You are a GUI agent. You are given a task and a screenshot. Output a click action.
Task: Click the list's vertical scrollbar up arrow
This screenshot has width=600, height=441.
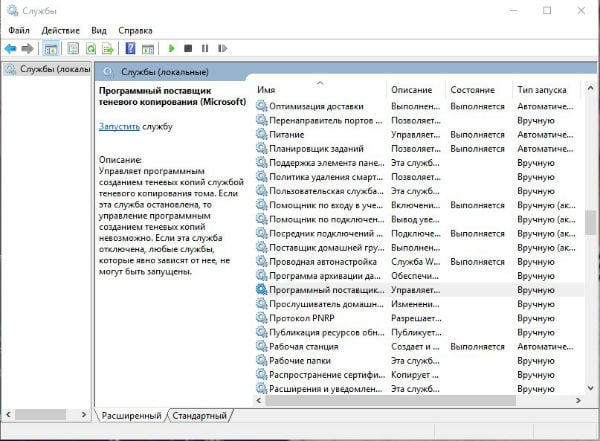pos(590,88)
